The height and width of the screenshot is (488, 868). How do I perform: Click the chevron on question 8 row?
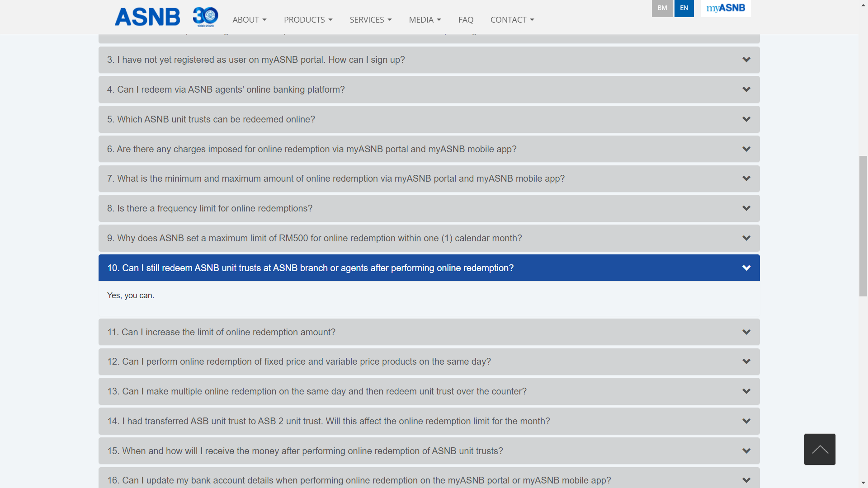tap(746, 208)
